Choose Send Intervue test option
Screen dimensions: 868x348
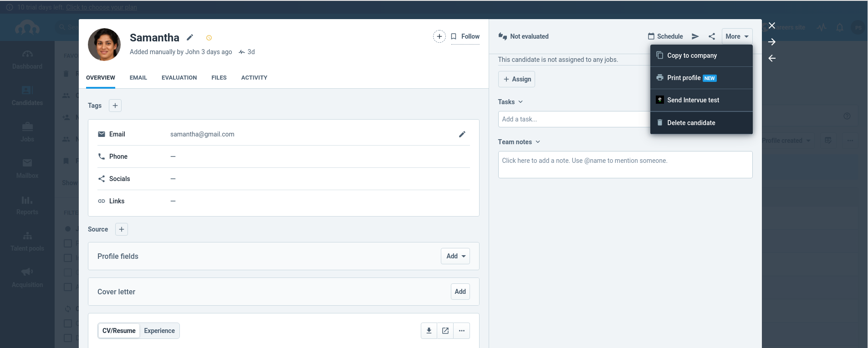(701, 100)
